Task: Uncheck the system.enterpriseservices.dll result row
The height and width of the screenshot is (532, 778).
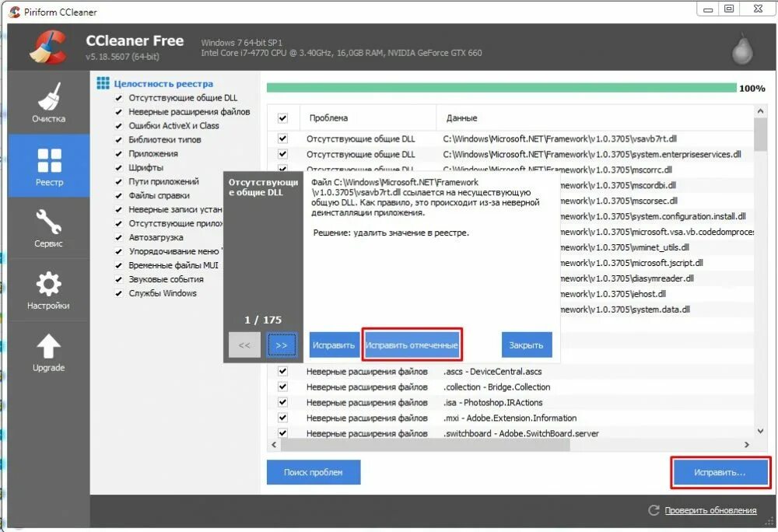Action: pos(283,154)
